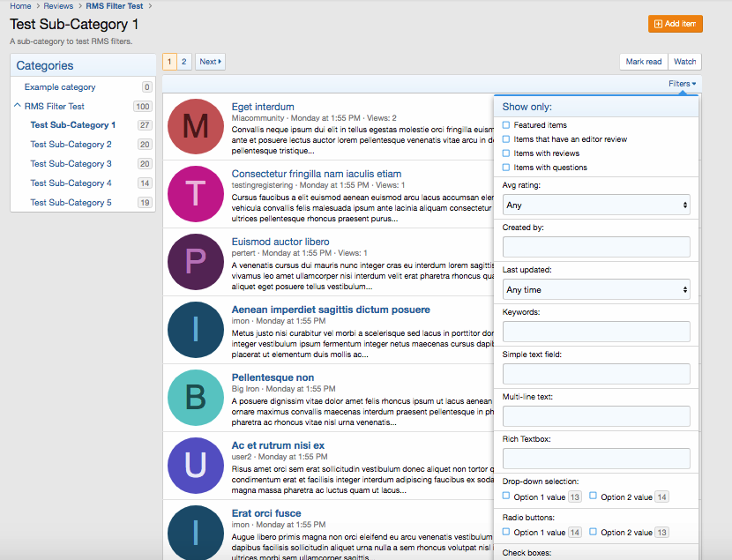Open the Avg rating dropdown
Screen dimensions: 732x560
point(596,205)
